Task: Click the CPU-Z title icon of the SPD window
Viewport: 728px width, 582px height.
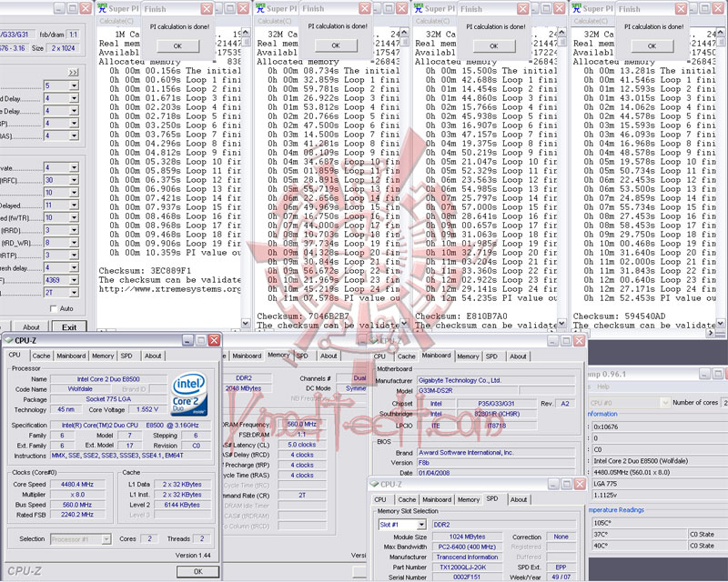Action: point(374,484)
